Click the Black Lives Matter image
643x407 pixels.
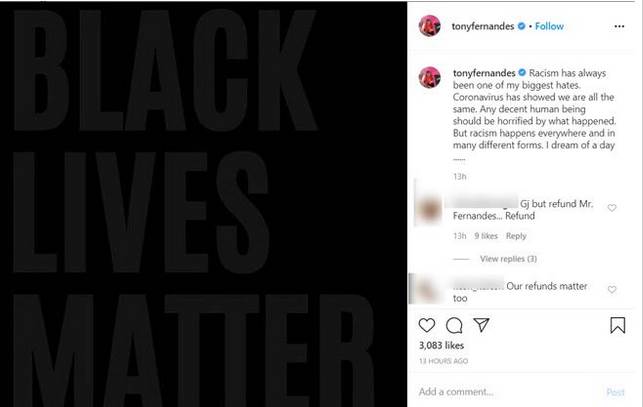[203, 204]
